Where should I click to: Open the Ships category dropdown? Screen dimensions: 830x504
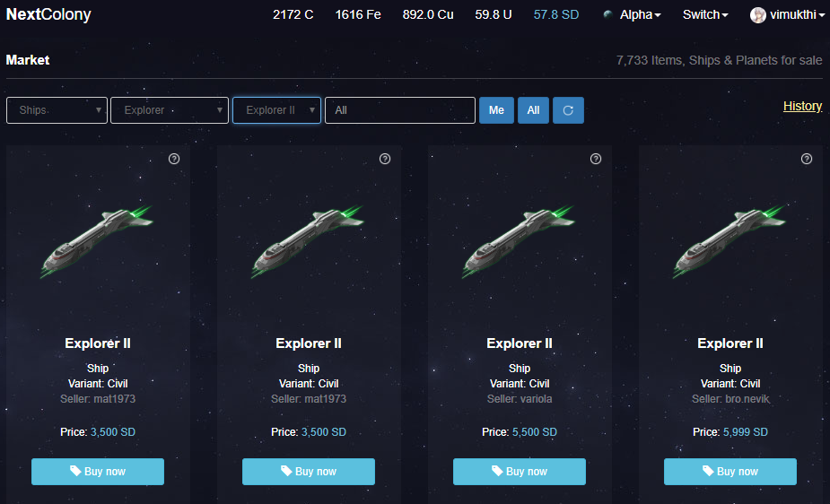pos(57,110)
